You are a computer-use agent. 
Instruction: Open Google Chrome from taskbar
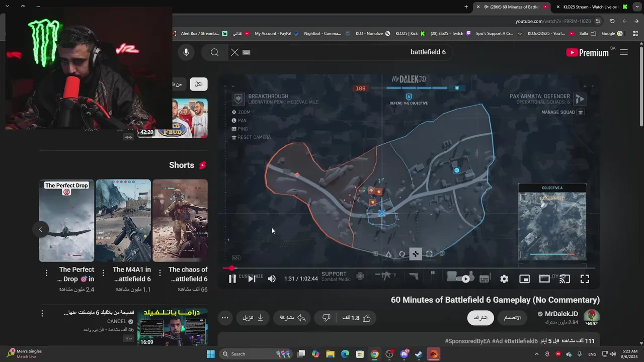click(375, 354)
